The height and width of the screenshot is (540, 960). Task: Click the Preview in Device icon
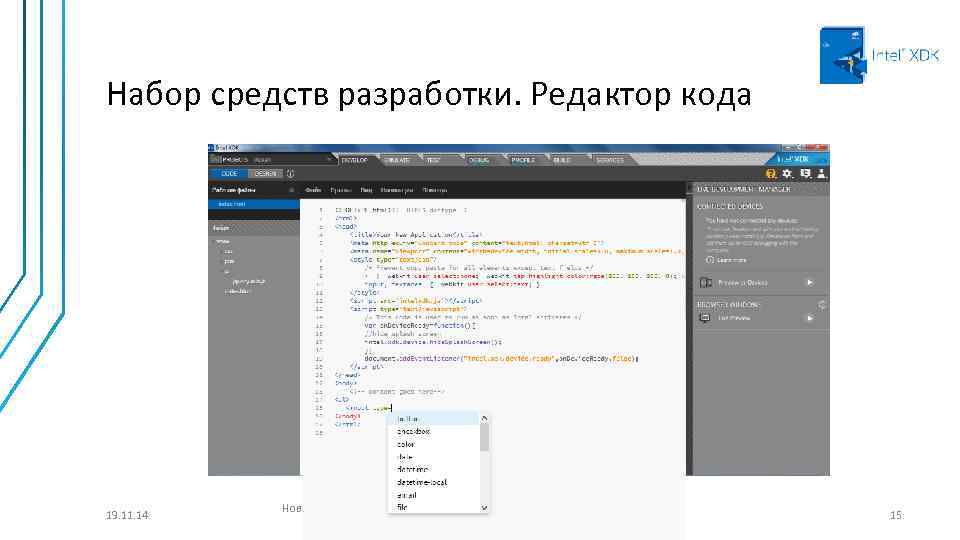(x=706, y=282)
